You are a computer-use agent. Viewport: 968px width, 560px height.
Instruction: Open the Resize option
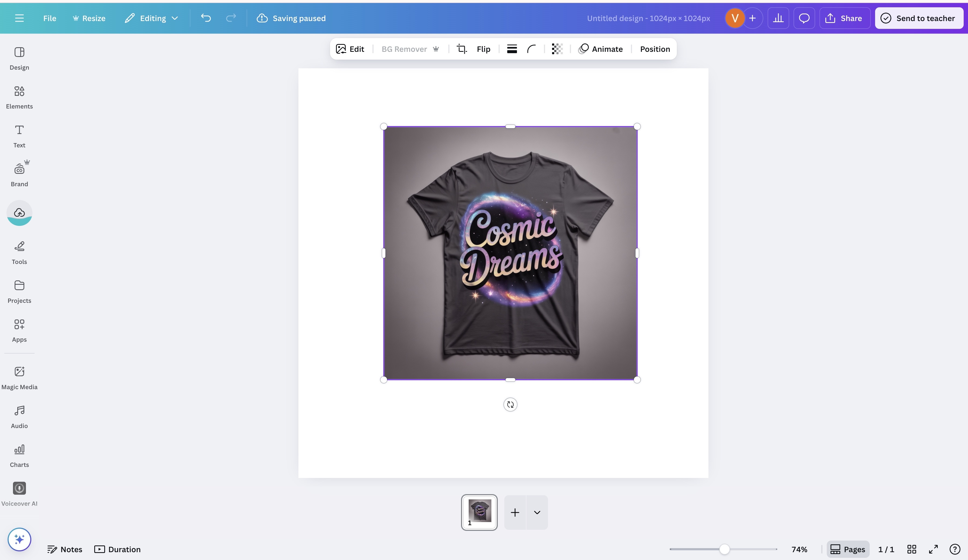click(89, 18)
